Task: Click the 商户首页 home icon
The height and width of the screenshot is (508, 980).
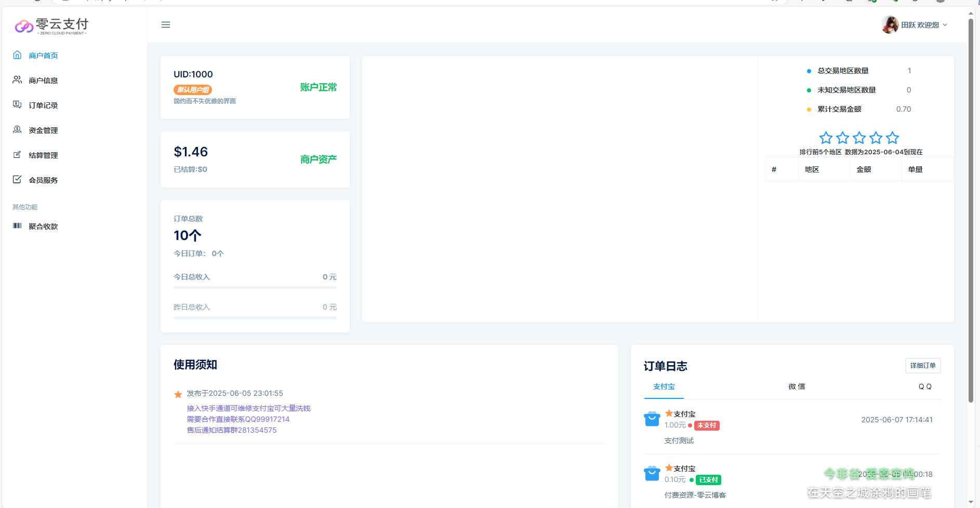Action: click(x=17, y=55)
